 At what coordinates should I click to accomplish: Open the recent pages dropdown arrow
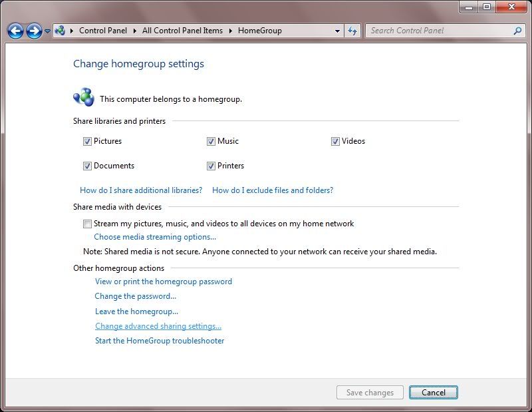[47, 31]
